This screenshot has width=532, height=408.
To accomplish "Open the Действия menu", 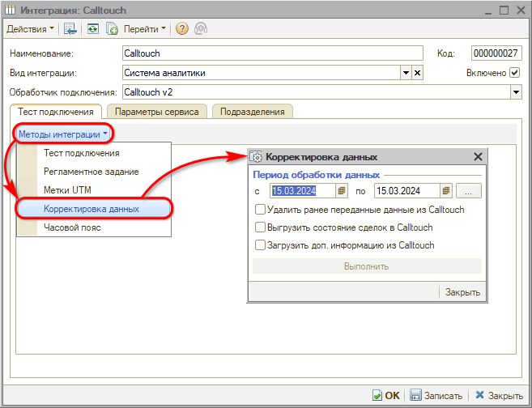I will [x=30, y=29].
